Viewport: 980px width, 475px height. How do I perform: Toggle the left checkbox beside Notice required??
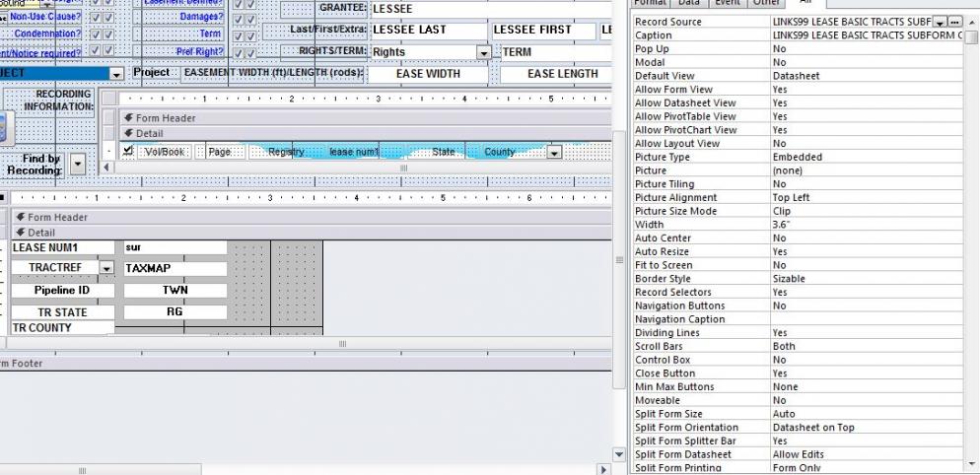[95, 50]
